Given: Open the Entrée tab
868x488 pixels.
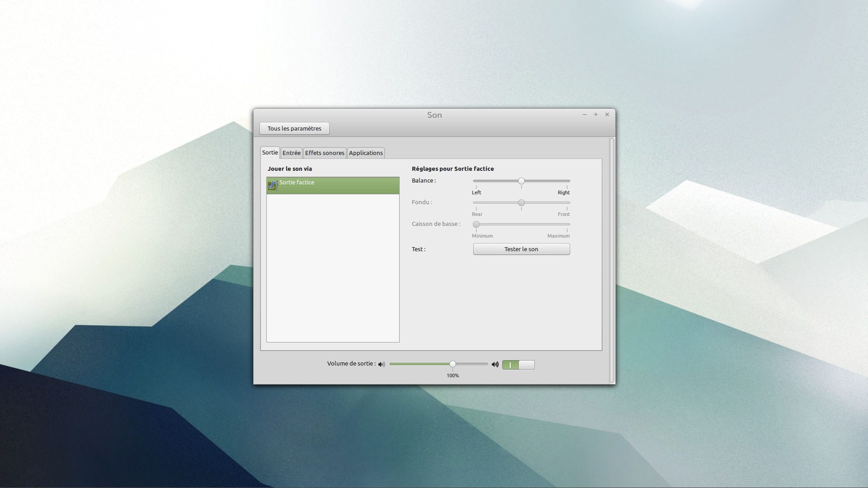Looking at the screenshot, I should point(291,153).
